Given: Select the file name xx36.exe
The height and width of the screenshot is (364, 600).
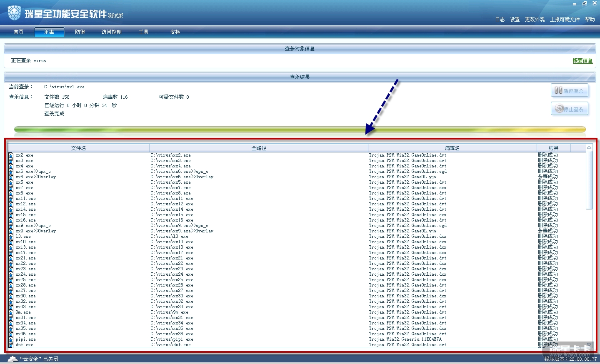Looking at the screenshot, I should (x=26, y=334).
